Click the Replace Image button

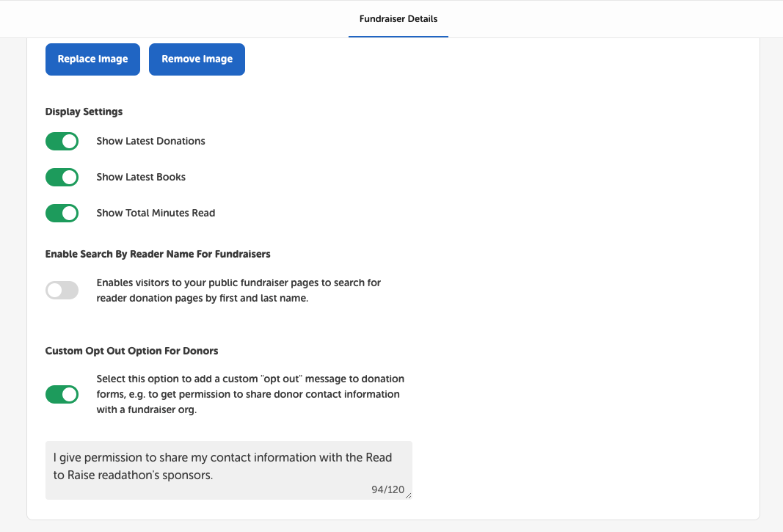[x=92, y=59]
